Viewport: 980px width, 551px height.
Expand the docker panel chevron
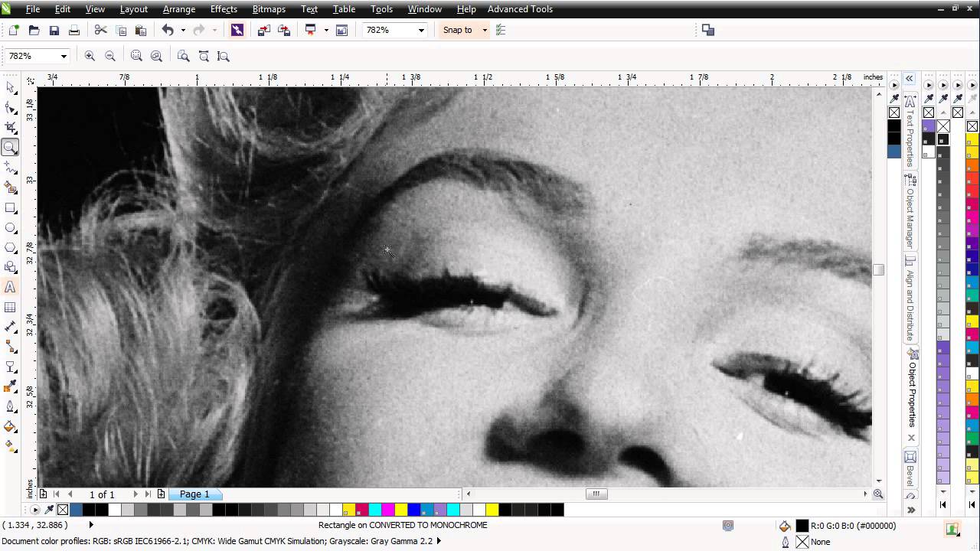coord(910,78)
